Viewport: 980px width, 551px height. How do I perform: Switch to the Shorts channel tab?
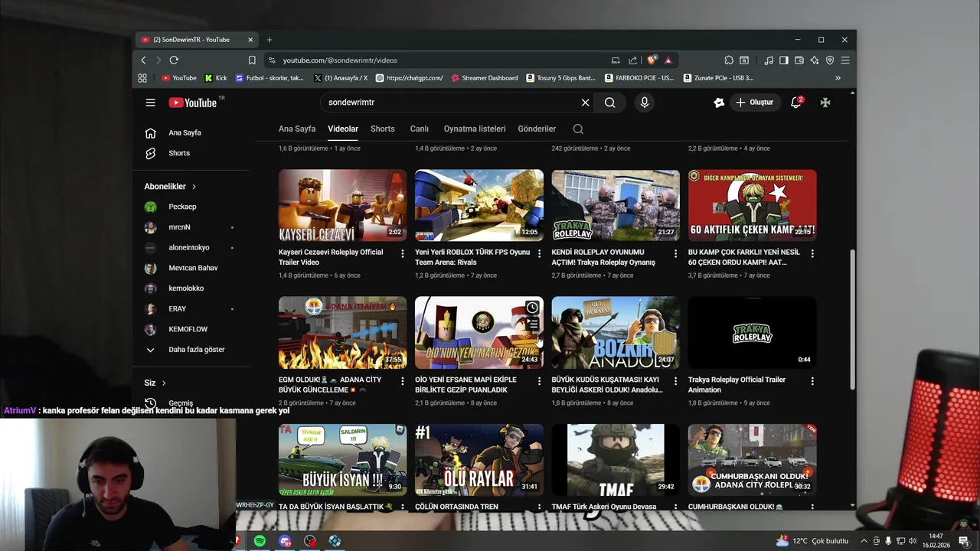[383, 129]
